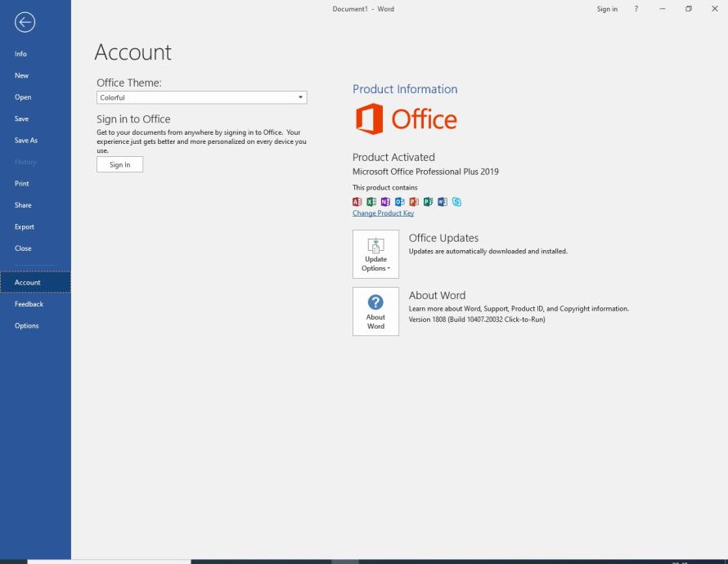This screenshot has width=728, height=564.
Task: Click the 'Document1 - Word' window title
Action: click(x=363, y=9)
